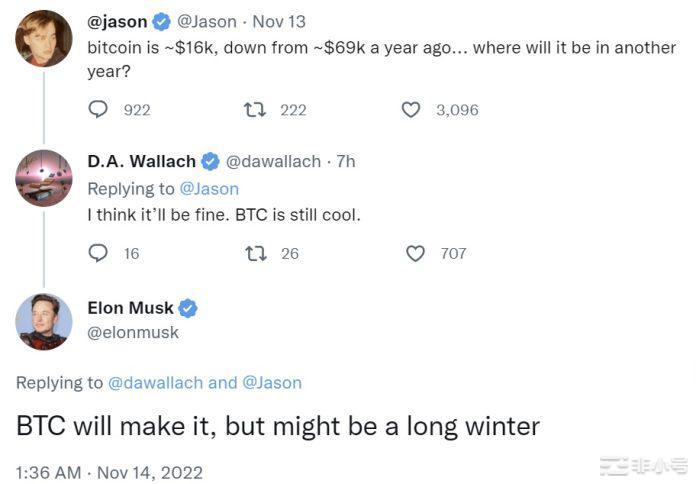This screenshot has width=696, height=484.
Task: Click the 1:36 AM · Nov 14, 2022 timestamp
Action: [x=109, y=472]
